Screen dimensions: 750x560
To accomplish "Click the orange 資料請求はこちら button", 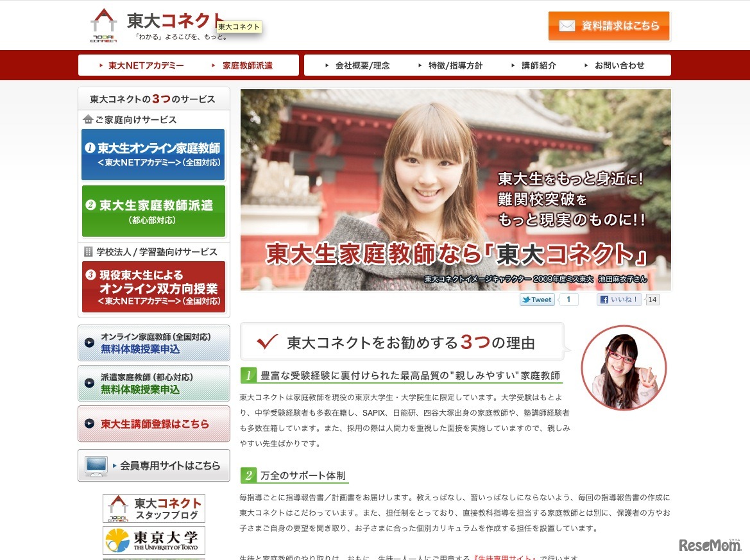I will (x=608, y=26).
